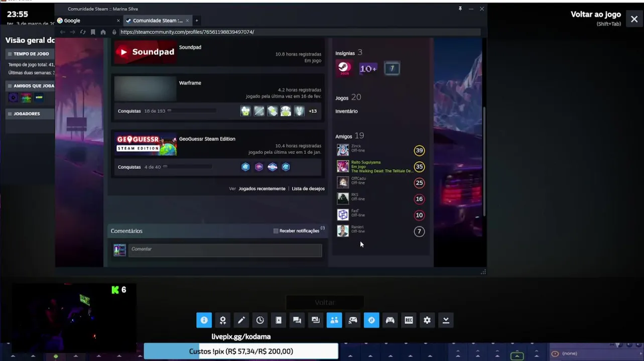Click the first Warframe achievement icon
Image resolution: width=644 pixels, height=361 pixels.
click(x=245, y=111)
